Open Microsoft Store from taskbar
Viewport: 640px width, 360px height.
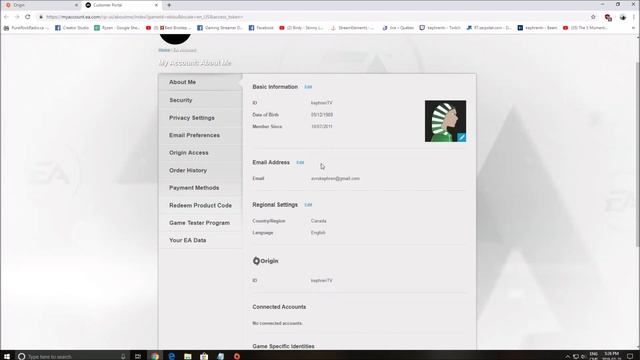204,356
